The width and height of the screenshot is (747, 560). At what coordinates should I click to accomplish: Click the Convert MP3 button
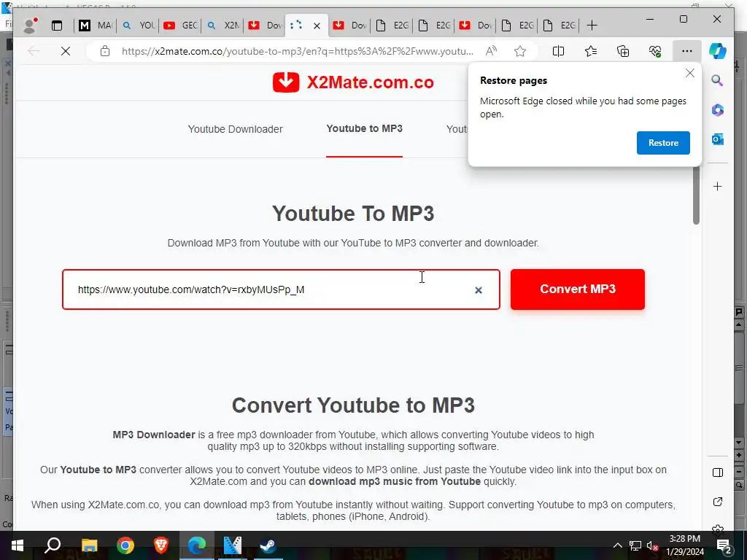pos(578,289)
